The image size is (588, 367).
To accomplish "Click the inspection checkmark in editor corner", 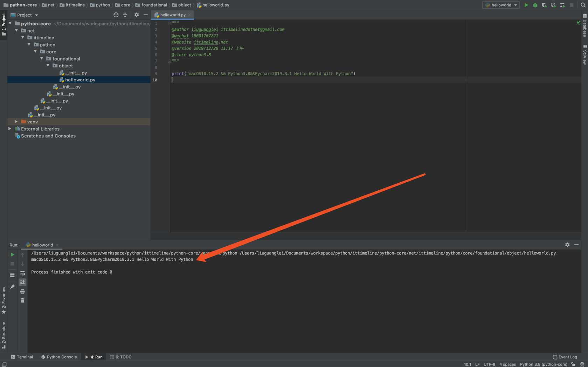I will point(578,23).
